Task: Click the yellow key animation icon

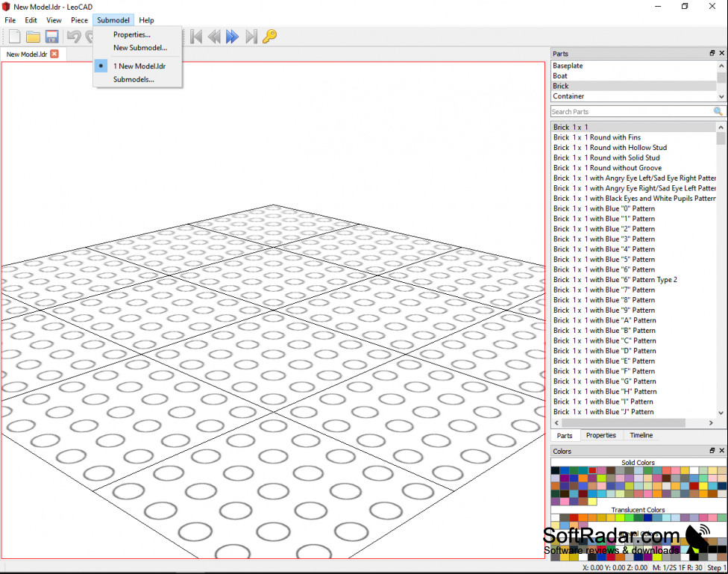Action: coord(269,37)
